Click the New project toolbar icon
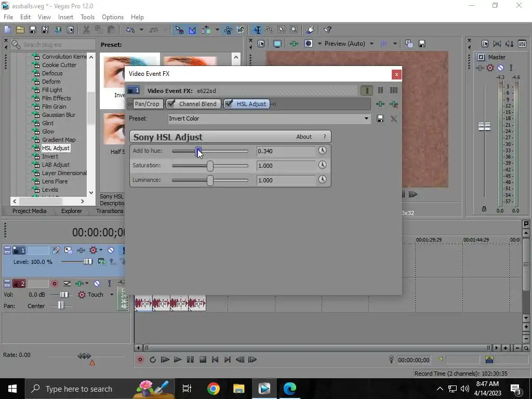This screenshot has width=532, height=399. click(7, 30)
